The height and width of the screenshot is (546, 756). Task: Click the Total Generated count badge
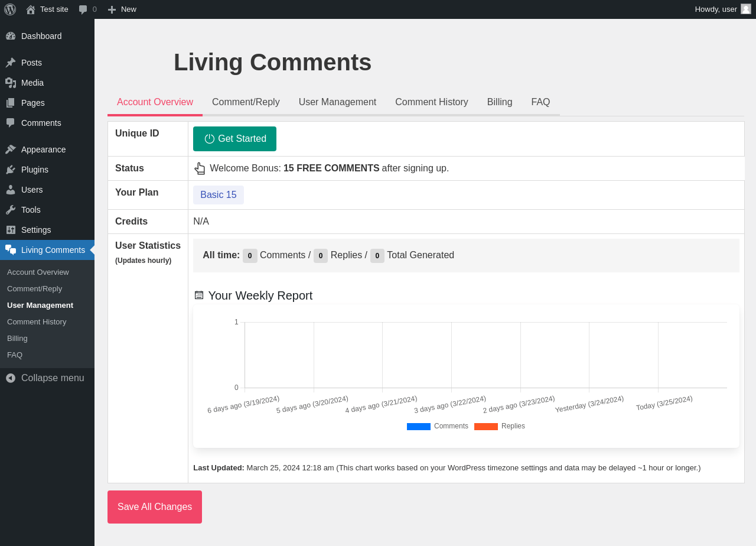click(x=377, y=256)
